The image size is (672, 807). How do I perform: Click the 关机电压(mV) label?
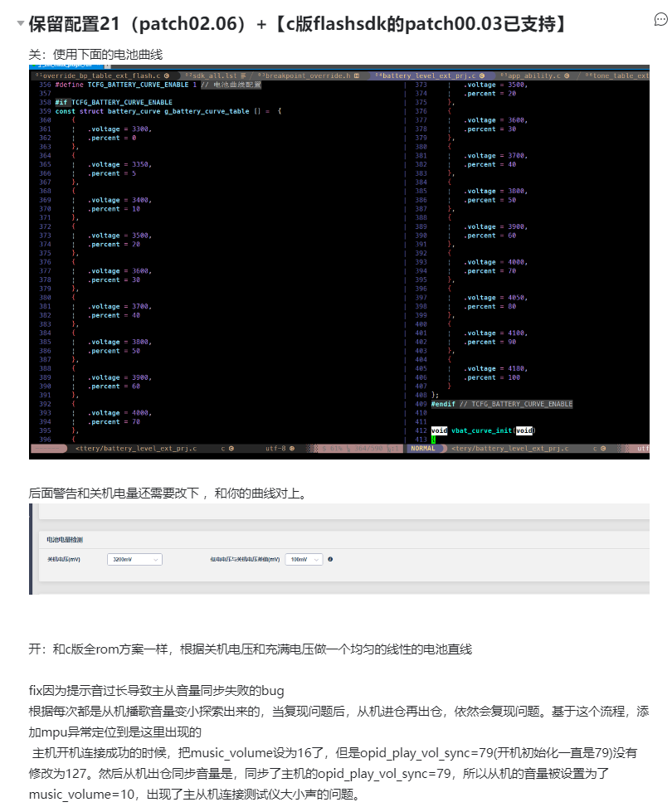64,560
